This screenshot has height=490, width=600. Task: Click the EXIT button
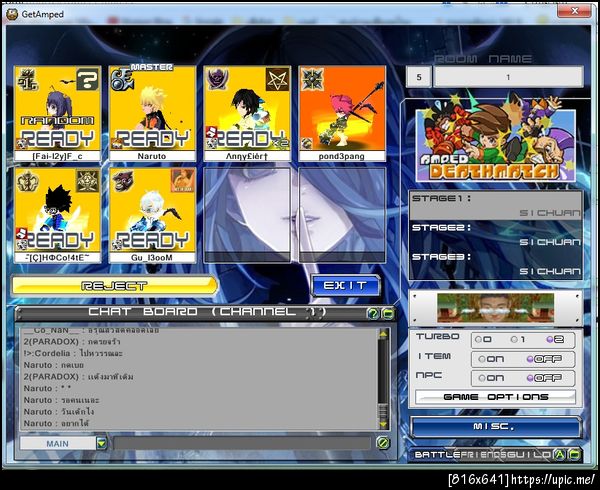coord(346,286)
